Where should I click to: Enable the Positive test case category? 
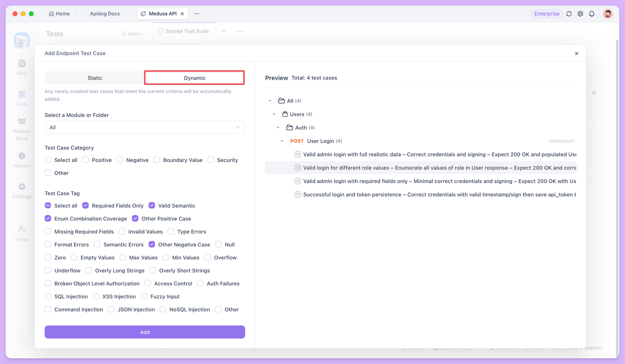(x=85, y=160)
